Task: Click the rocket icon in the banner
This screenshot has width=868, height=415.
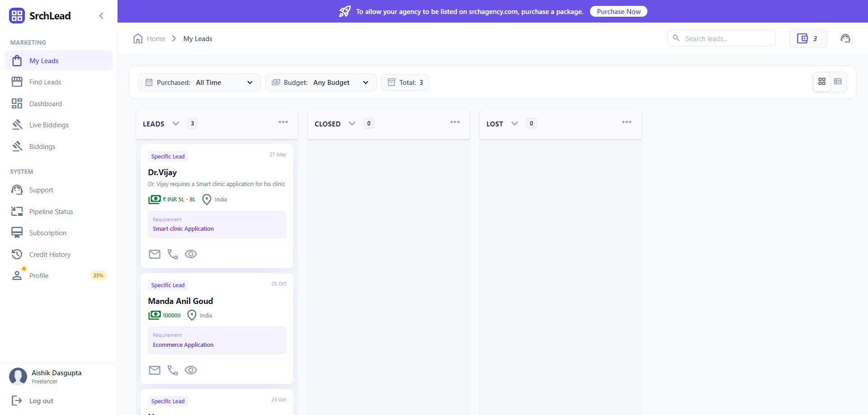Action: point(345,11)
